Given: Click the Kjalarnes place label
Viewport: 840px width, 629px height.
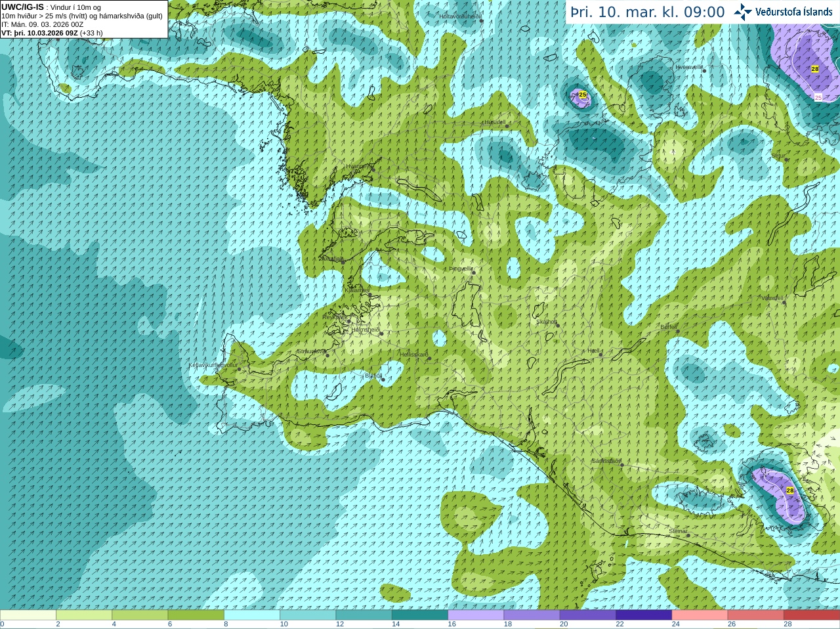Looking at the screenshot, I should click(x=357, y=290).
